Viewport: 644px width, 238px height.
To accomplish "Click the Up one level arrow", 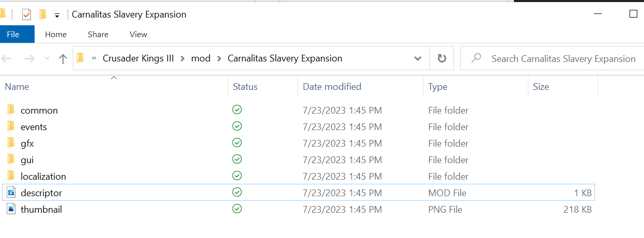I will [x=63, y=59].
